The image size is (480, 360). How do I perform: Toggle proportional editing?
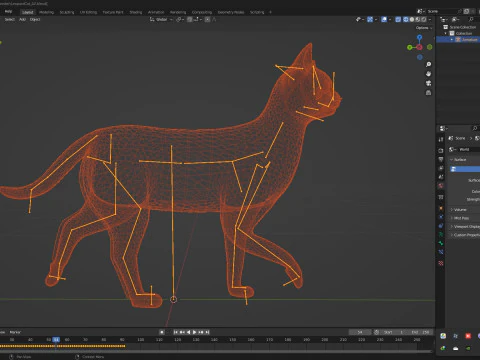pyautogui.click(x=207, y=20)
